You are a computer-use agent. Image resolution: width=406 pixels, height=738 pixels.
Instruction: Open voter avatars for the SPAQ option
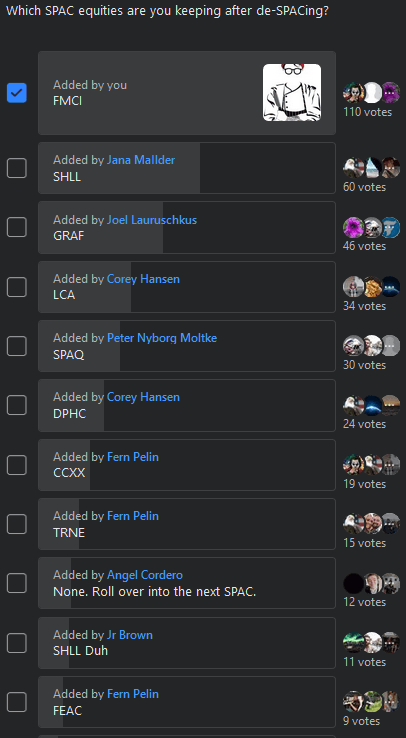click(371, 346)
